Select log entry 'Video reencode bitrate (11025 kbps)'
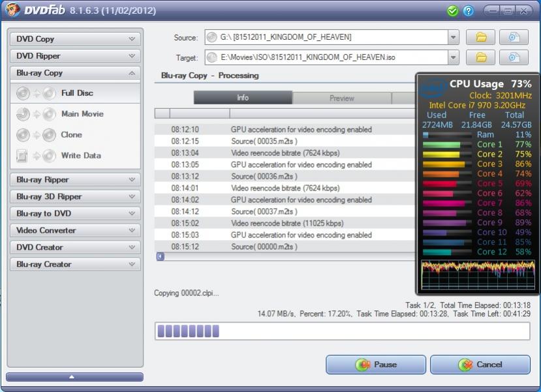Screen dimensions: 541x392 [x=285, y=223]
